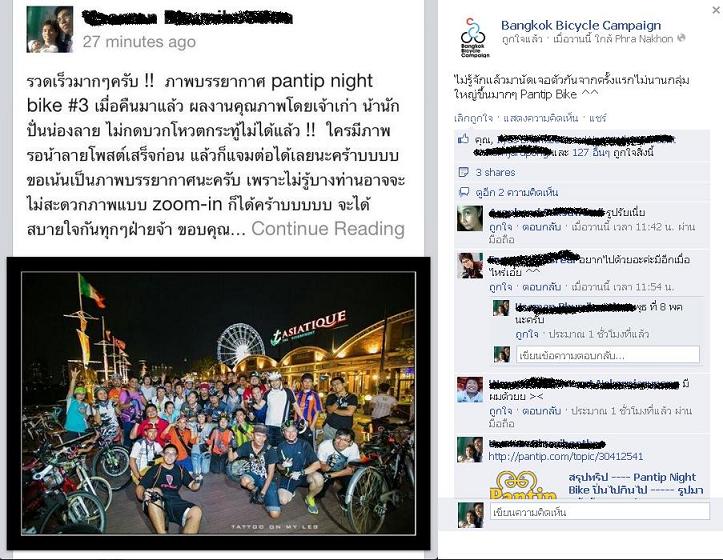The height and width of the screenshot is (560, 723).
Task: Click the เขียนข้อความตอบกลับ reply field
Action: [x=607, y=355]
